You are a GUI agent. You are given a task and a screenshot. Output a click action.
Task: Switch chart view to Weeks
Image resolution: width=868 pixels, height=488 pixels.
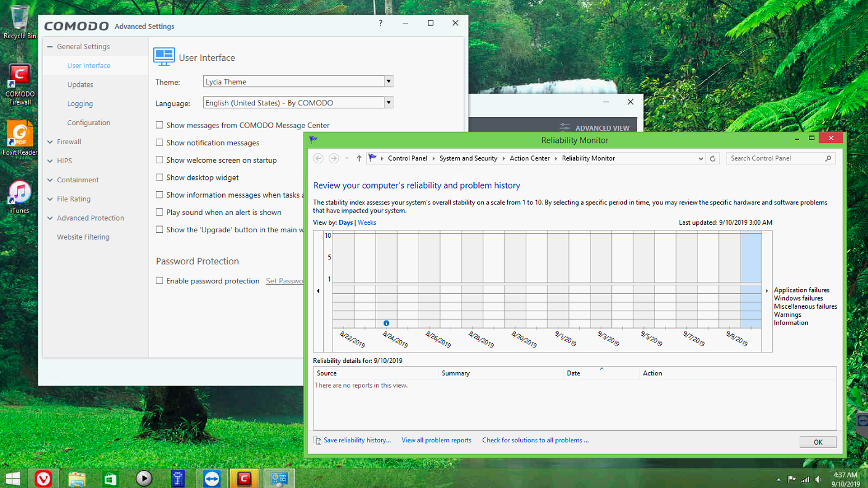tap(367, 222)
